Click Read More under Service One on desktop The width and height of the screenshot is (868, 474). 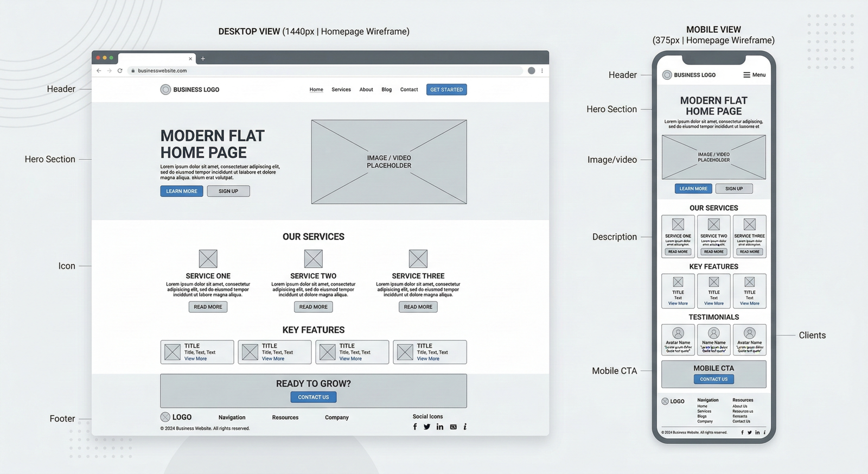(208, 307)
